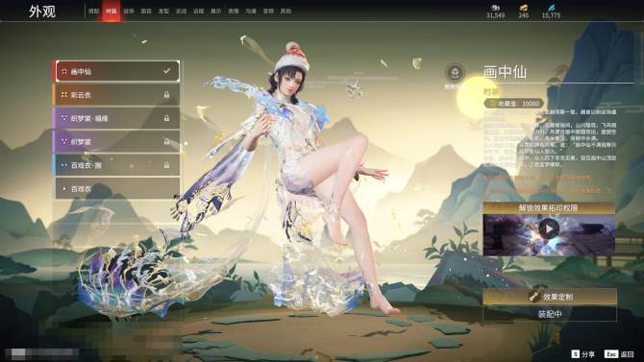Select the 织梦裳 outfit without suffix
The height and width of the screenshot is (362, 644).
pyautogui.click(x=117, y=141)
